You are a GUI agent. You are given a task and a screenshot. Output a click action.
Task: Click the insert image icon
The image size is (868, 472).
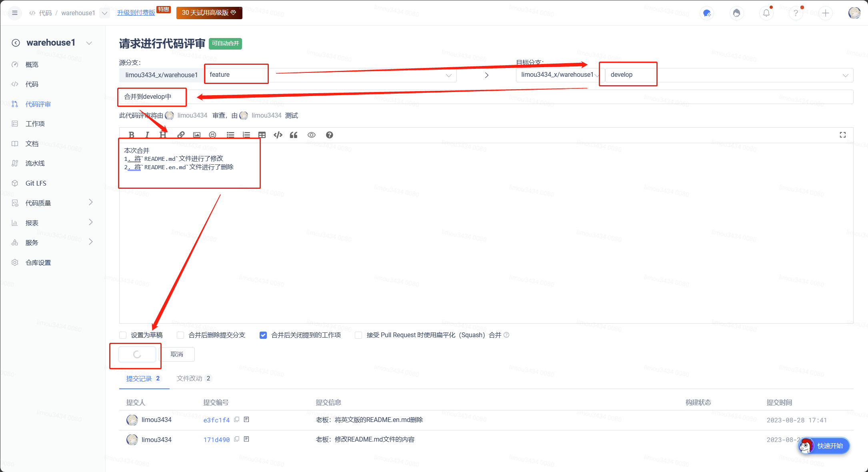pos(196,135)
